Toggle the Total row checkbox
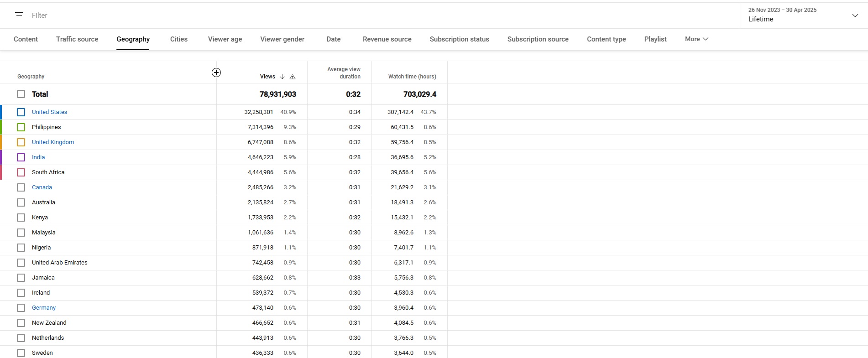This screenshot has width=868, height=358. (x=21, y=94)
